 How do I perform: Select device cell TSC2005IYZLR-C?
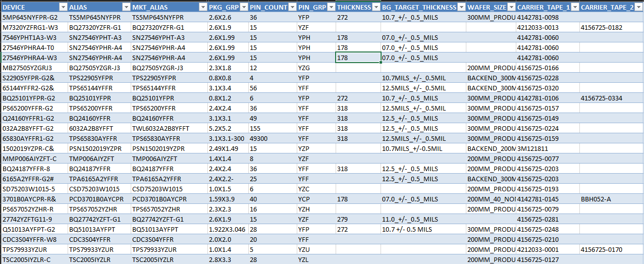pyautogui.click(x=34, y=259)
